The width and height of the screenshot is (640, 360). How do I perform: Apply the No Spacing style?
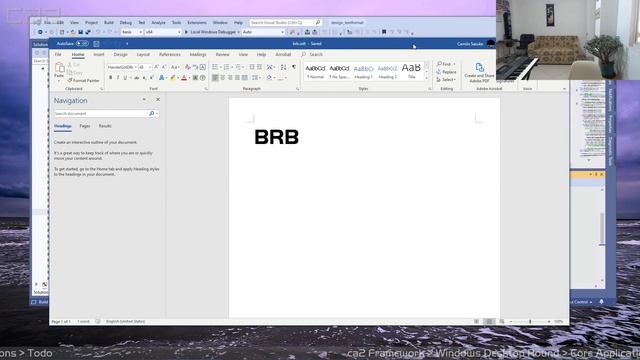point(339,71)
